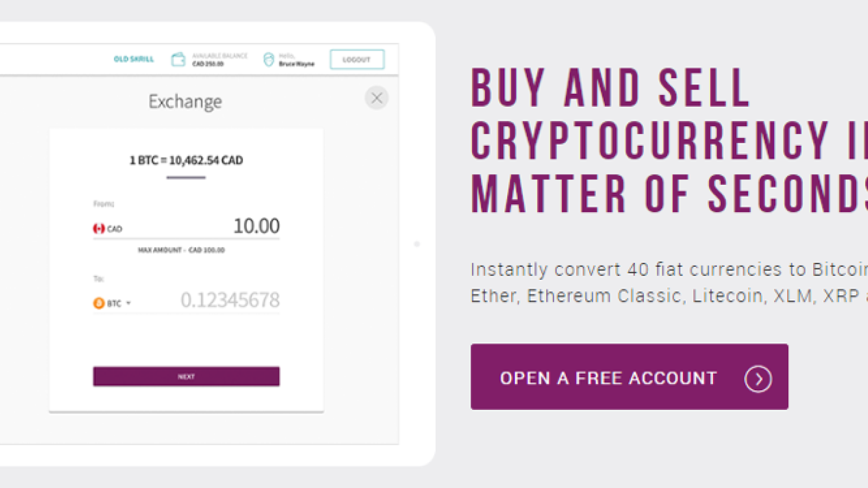Click the tablet camera dot
This screenshot has height=488, width=868.
pyautogui.click(x=417, y=244)
